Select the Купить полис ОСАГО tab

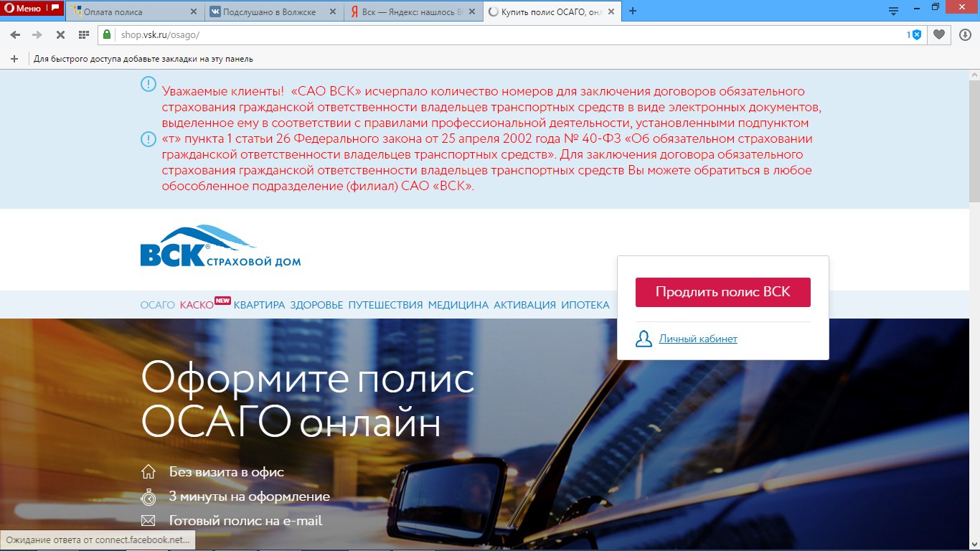tap(553, 11)
